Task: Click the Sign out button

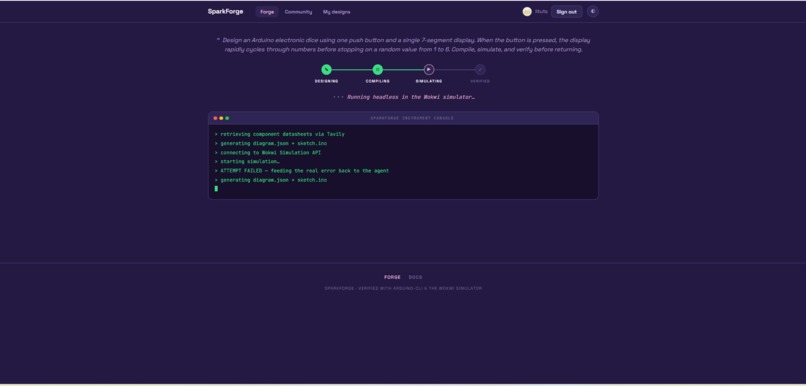Action: pos(566,12)
